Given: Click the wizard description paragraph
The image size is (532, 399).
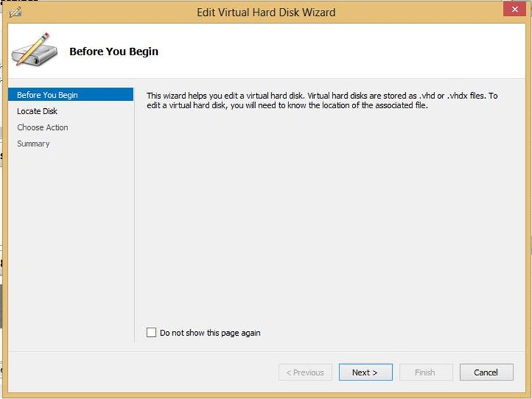Looking at the screenshot, I should (322, 101).
